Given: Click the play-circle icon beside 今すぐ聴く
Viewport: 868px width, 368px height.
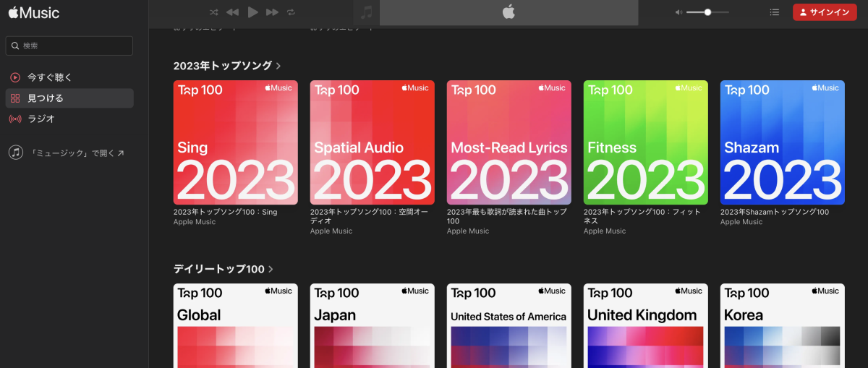Looking at the screenshot, I should point(15,77).
